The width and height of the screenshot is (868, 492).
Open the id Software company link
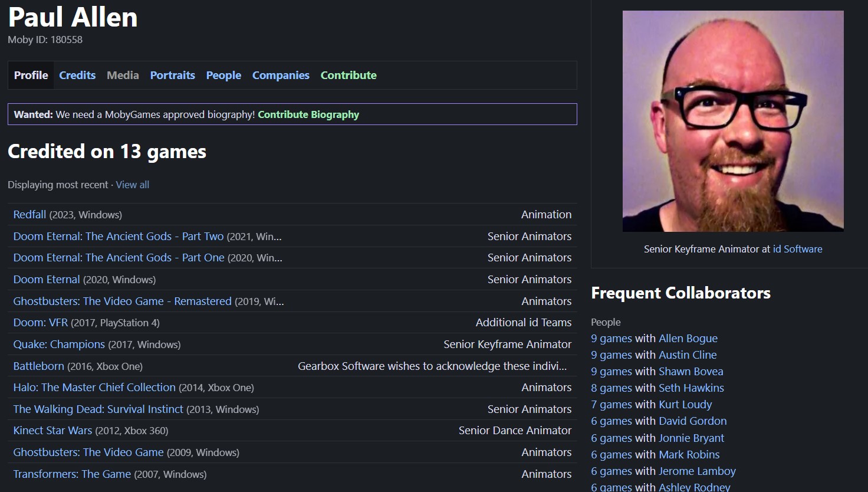(x=797, y=249)
